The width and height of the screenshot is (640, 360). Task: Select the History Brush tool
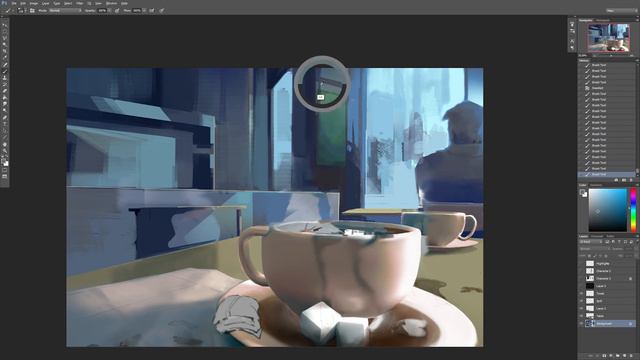pos(5,84)
